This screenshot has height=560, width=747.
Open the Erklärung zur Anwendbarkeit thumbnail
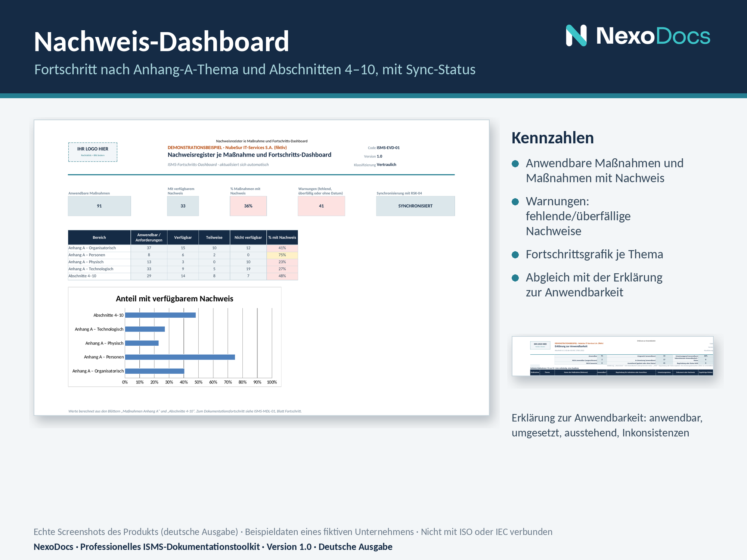click(613, 356)
